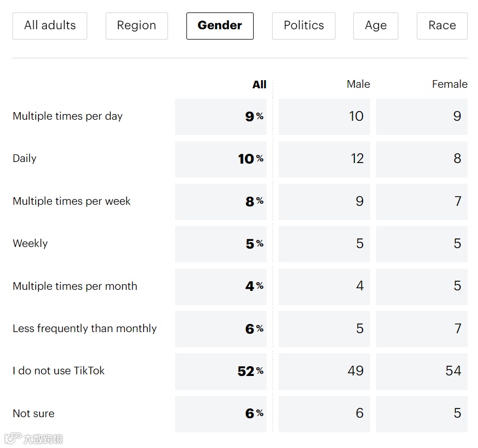Click the Male column header
The height and width of the screenshot is (448, 478).
tap(358, 85)
